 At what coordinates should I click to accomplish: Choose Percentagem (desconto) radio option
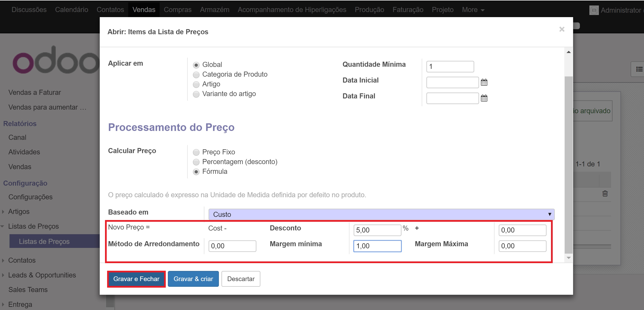click(x=196, y=162)
